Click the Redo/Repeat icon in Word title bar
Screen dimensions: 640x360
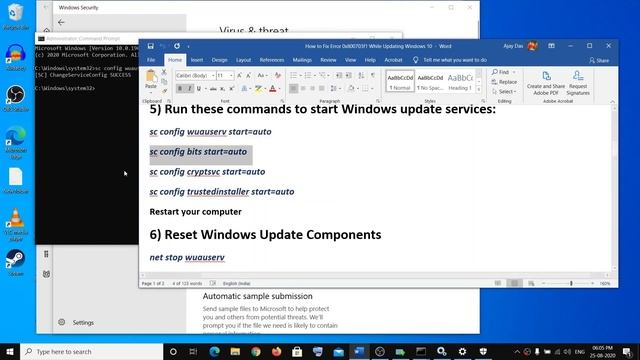177,46
